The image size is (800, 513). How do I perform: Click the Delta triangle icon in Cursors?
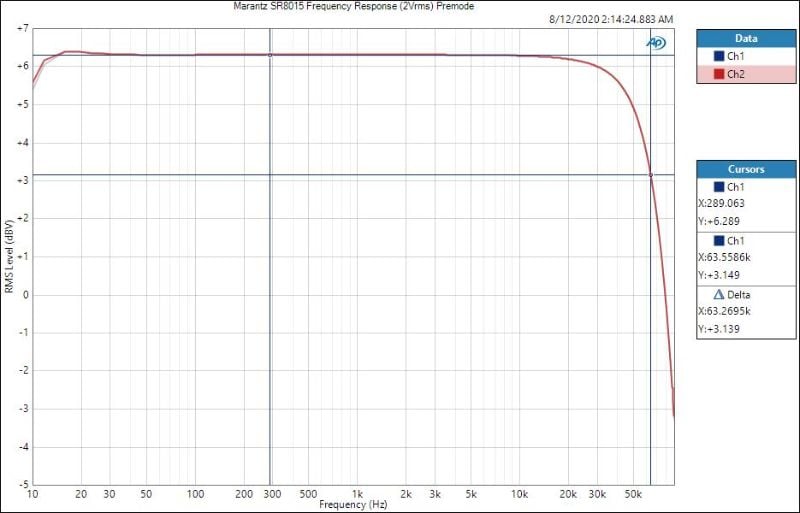click(x=718, y=295)
